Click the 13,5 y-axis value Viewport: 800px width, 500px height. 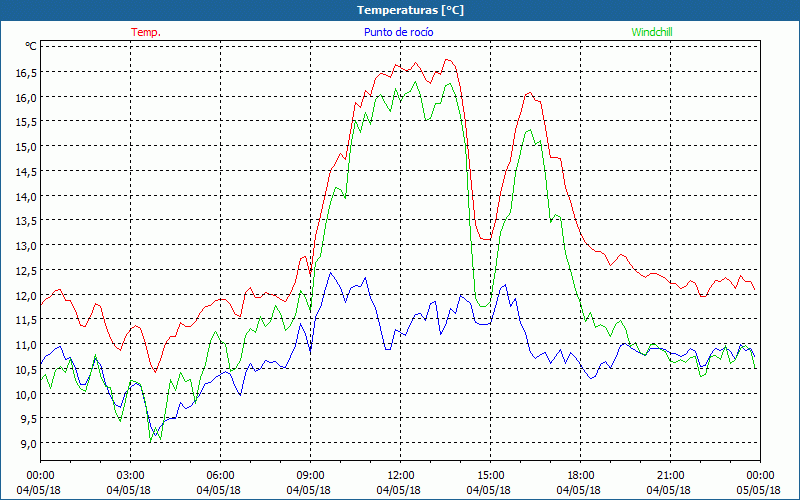[26, 221]
